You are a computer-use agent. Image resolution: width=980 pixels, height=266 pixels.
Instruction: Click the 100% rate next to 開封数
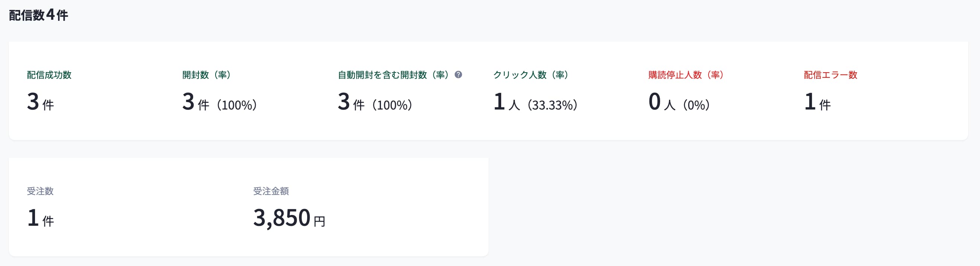[x=237, y=105]
